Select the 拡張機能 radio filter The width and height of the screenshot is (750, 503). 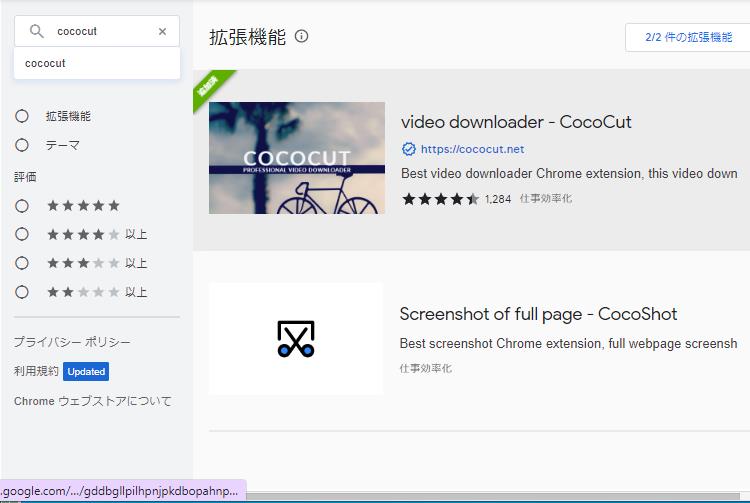pyautogui.click(x=22, y=116)
